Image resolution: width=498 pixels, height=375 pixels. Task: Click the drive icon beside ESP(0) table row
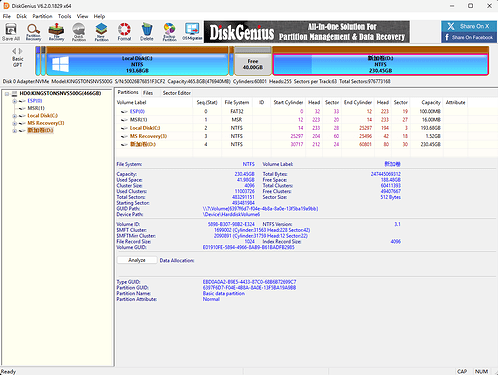coord(124,112)
